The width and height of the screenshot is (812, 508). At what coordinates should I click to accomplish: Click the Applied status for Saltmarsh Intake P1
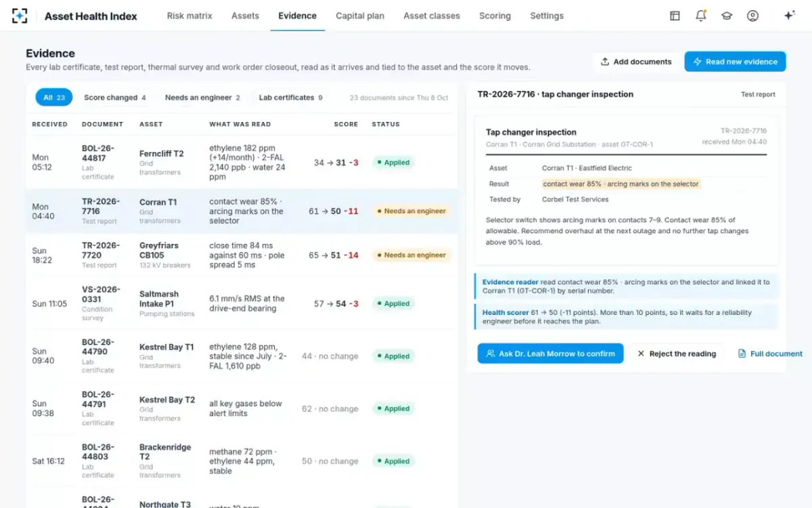(x=393, y=303)
